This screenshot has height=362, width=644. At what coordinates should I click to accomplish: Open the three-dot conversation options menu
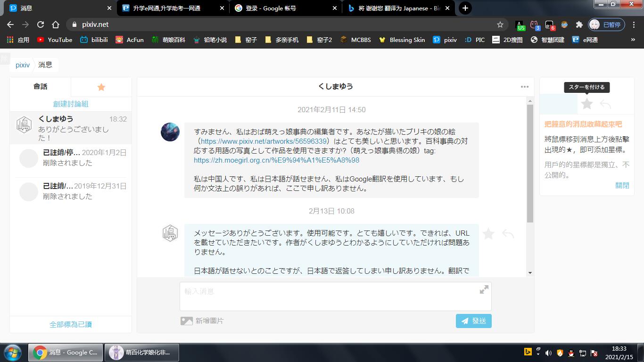pyautogui.click(x=525, y=87)
